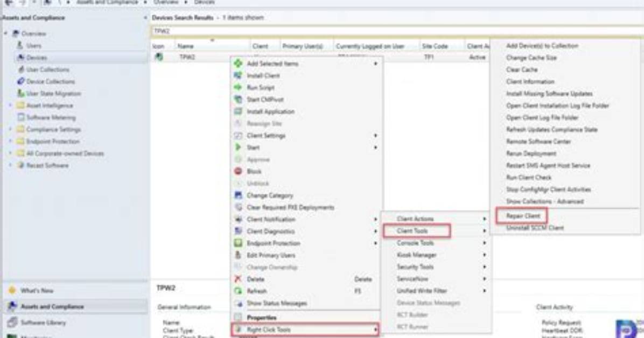Expand the Console Tools submenu arrow

click(x=485, y=243)
